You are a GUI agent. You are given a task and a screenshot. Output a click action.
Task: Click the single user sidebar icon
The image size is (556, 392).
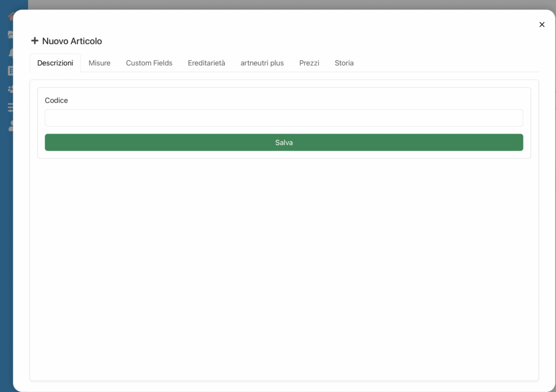[10, 126]
